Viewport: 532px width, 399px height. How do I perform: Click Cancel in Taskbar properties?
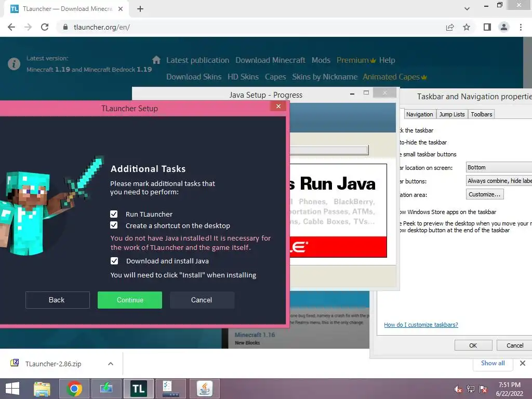coord(515,345)
